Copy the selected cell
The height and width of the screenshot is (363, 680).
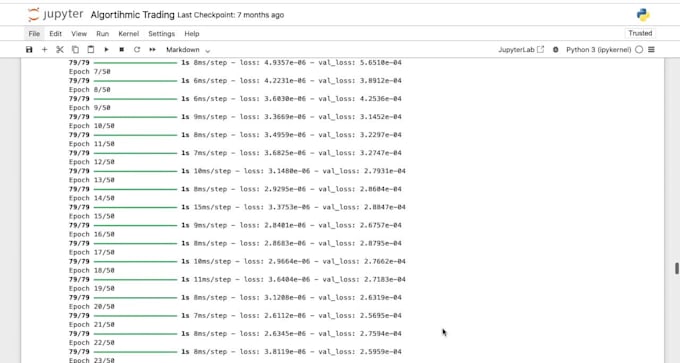point(75,49)
